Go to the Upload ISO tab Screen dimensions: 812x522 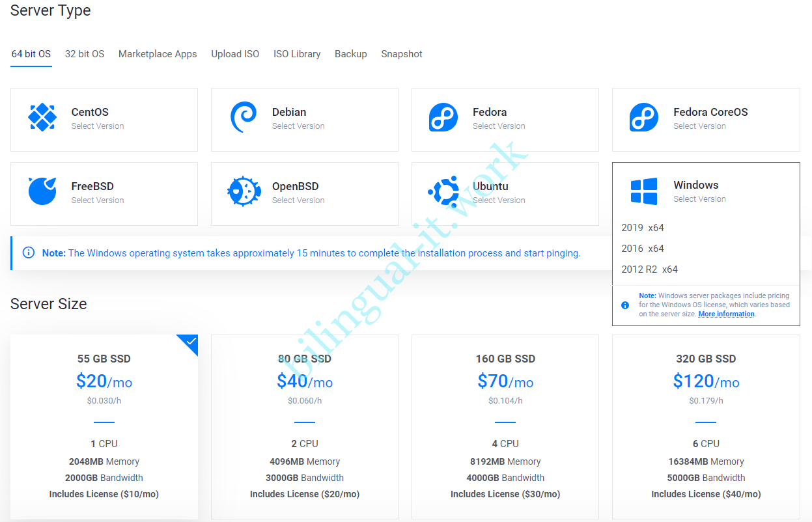(235, 54)
